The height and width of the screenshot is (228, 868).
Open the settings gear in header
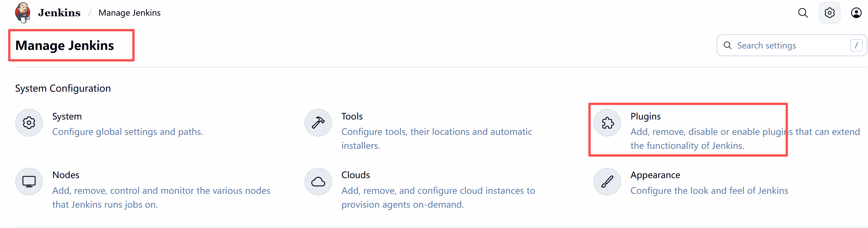(830, 13)
